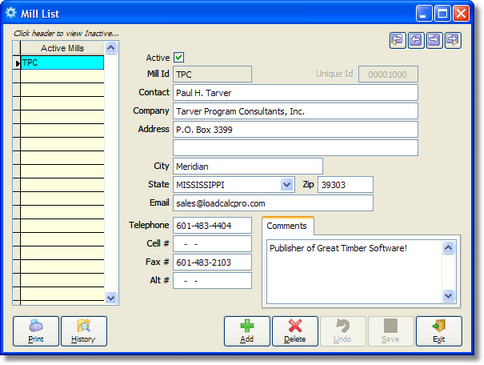Screen dimensions: 484x365
Task: Click the Address field P.O. Box 3399
Action: click(295, 129)
